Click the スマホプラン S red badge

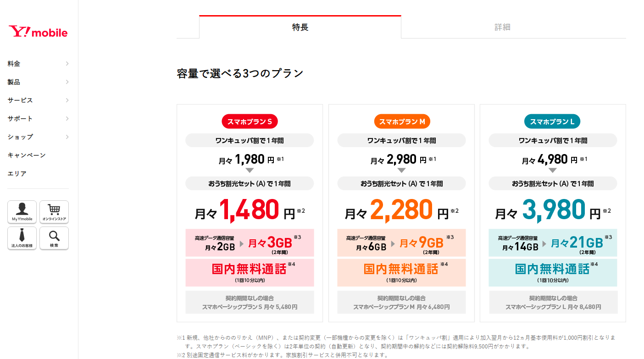(250, 122)
